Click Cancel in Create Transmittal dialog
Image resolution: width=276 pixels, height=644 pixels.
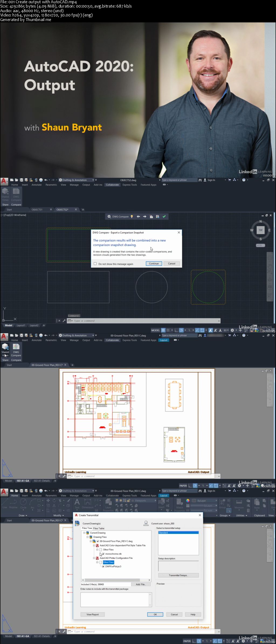(174, 614)
